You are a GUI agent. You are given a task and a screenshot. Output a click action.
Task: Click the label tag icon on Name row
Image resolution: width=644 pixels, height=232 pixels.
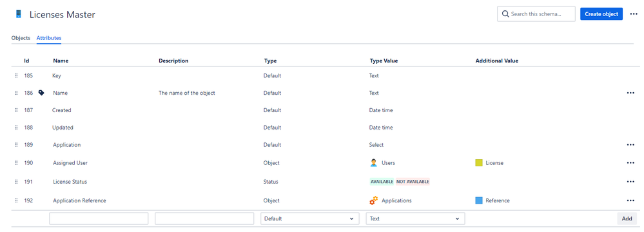41,93
